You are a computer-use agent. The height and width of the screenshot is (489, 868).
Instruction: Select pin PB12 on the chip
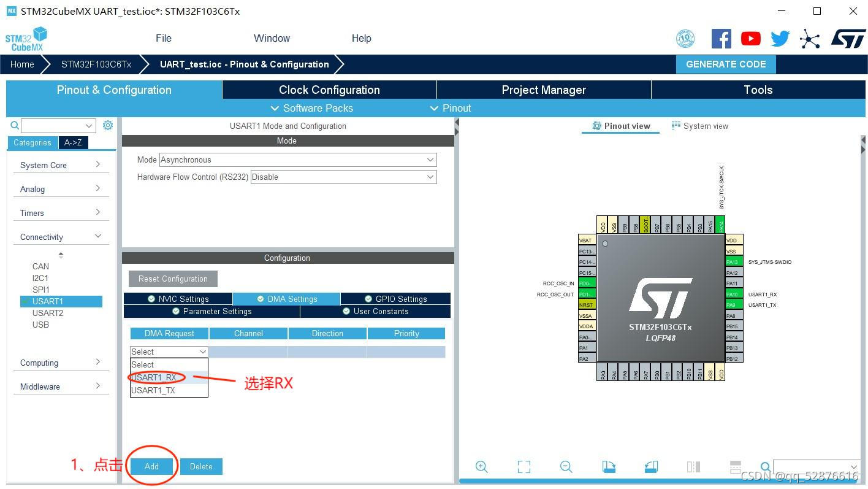[x=734, y=358]
